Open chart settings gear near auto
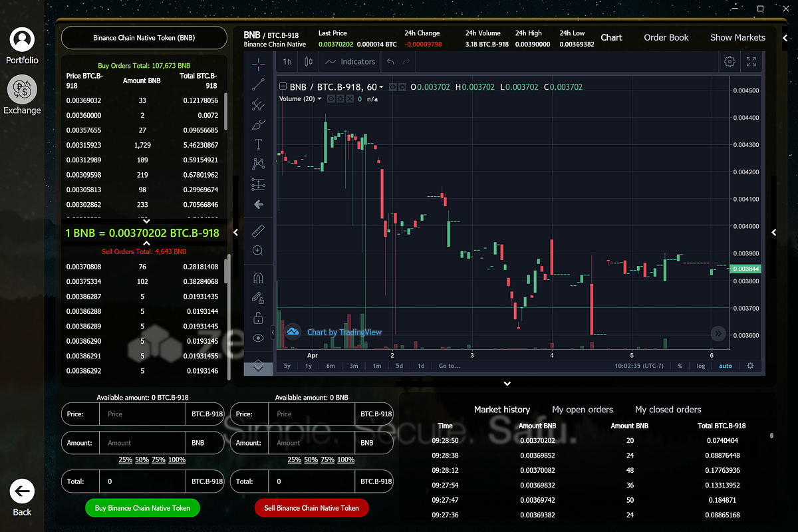 [751, 366]
